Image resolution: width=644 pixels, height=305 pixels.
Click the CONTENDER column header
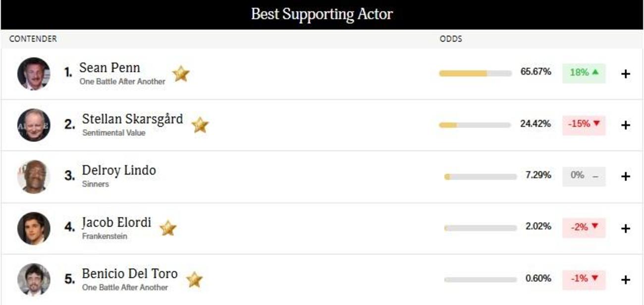pyautogui.click(x=33, y=39)
